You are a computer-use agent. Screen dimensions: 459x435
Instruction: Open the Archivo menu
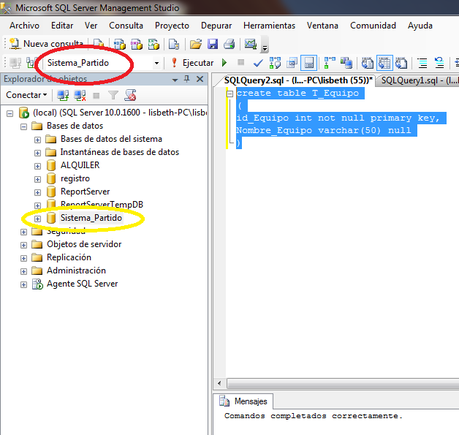[24, 26]
